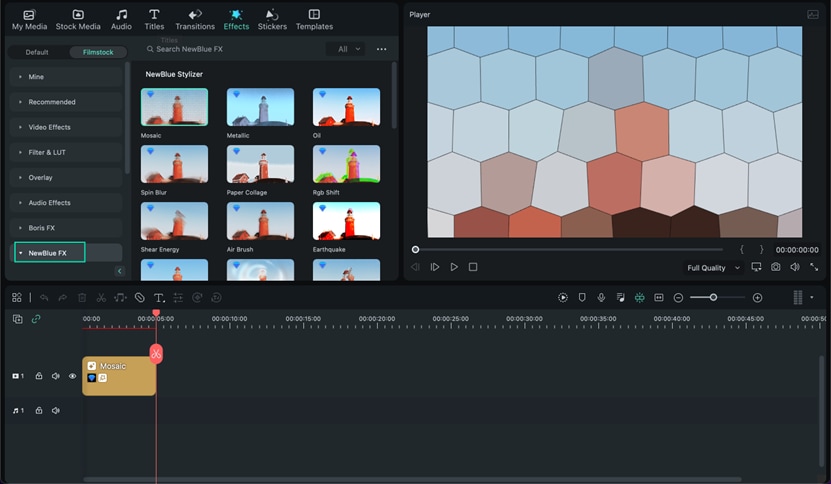Select the Oil effect thumbnail
The image size is (831, 484).
(346, 107)
